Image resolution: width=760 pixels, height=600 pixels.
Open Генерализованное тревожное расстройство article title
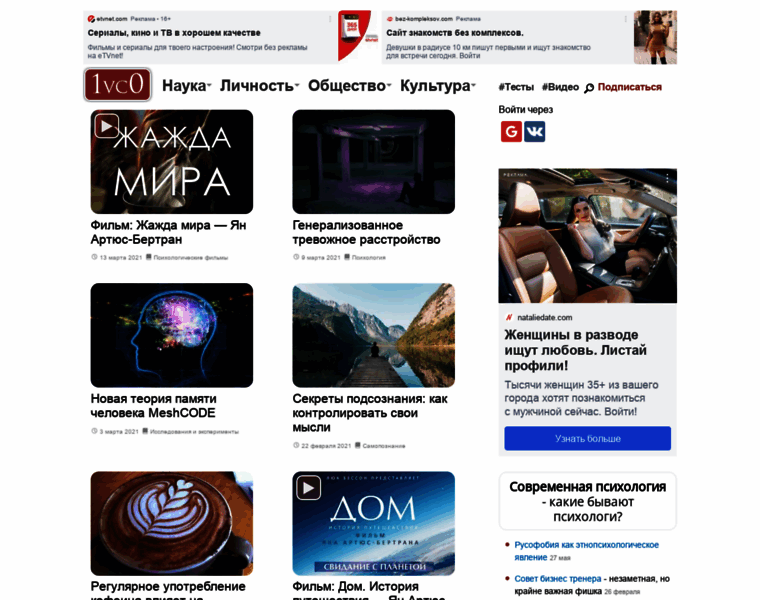366,232
